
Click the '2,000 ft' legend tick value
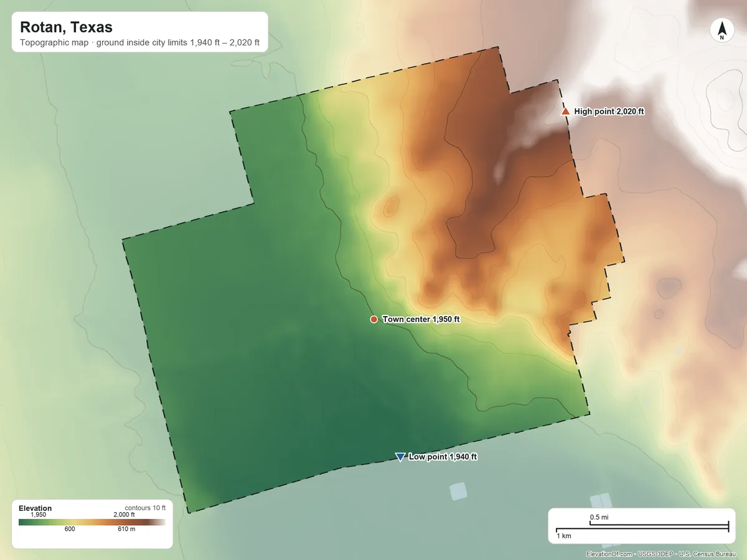coord(124,515)
